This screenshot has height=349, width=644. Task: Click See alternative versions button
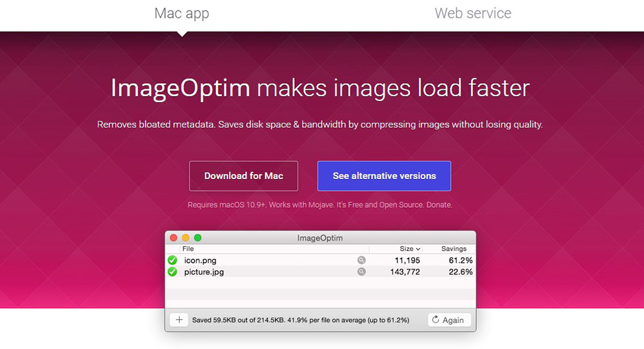[384, 176]
